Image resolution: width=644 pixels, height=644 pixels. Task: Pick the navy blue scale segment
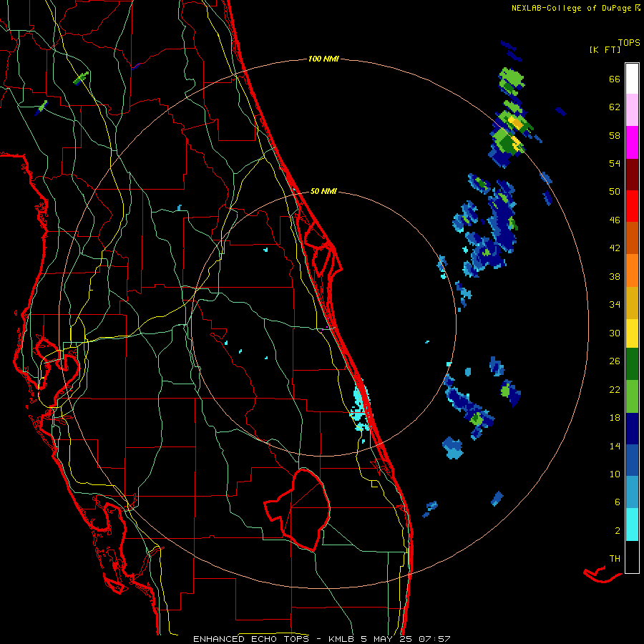(632, 429)
